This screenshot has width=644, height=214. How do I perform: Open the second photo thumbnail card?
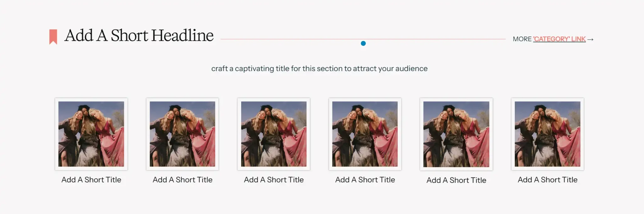(x=182, y=134)
